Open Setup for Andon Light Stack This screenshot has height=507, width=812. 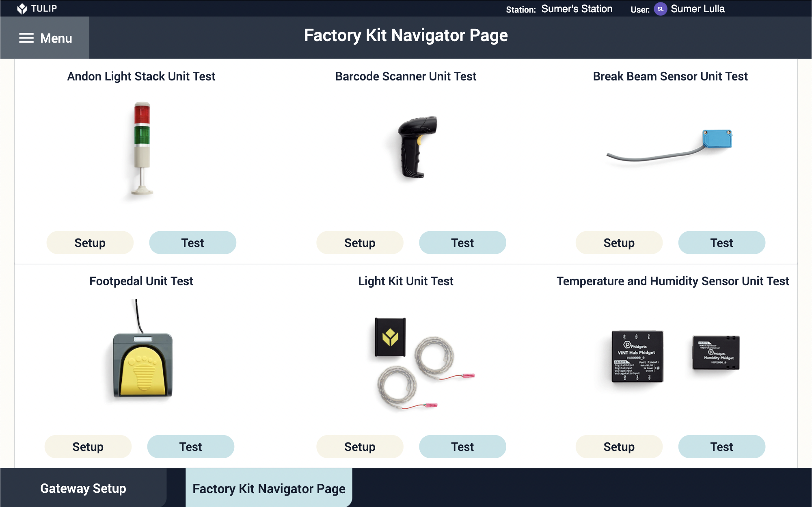click(x=90, y=243)
